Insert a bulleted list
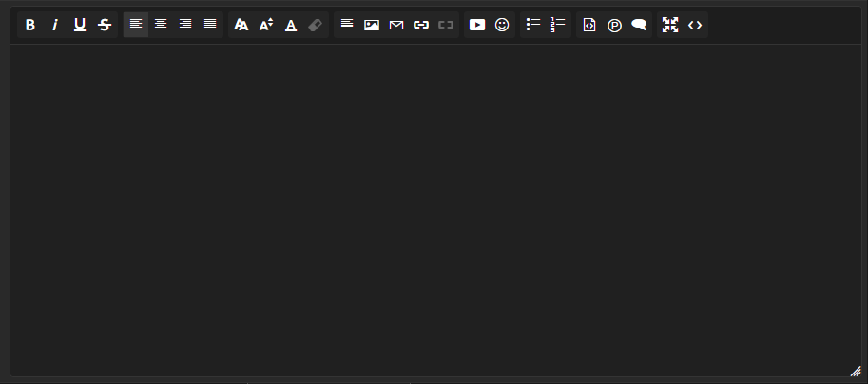The height and width of the screenshot is (384, 868). click(x=533, y=25)
